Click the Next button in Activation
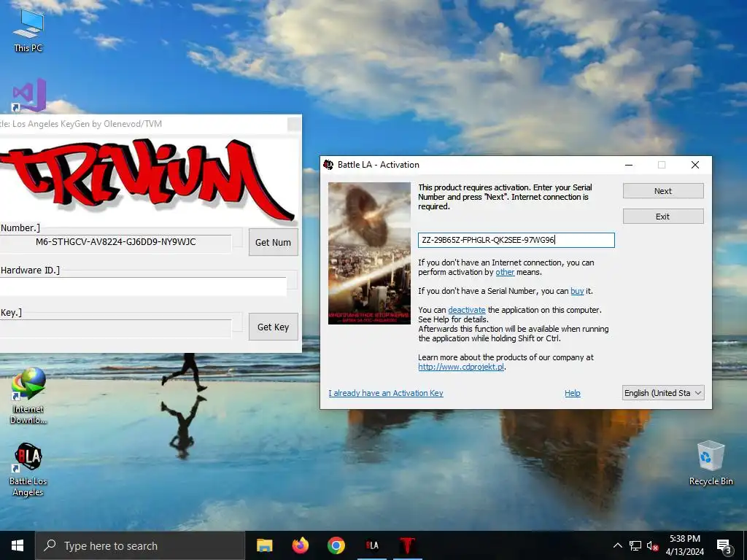The width and height of the screenshot is (747, 560). tap(662, 191)
